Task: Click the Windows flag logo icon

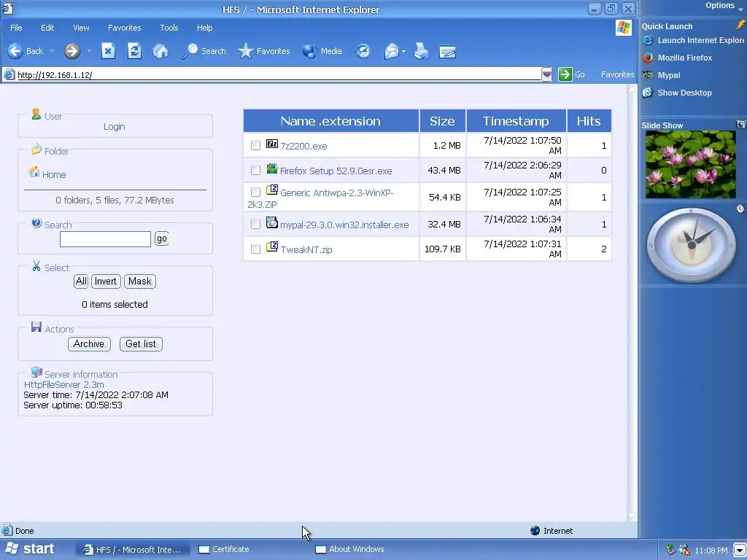Action: [x=623, y=28]
